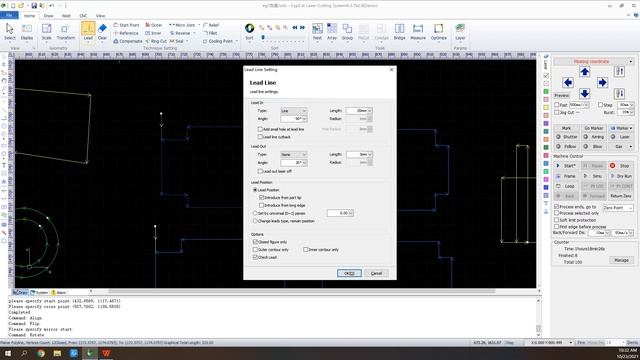Image resolution: width=640 pixels, height=360 pixels.
Task: Click the Dry Run button
Action: pos(620,176)
